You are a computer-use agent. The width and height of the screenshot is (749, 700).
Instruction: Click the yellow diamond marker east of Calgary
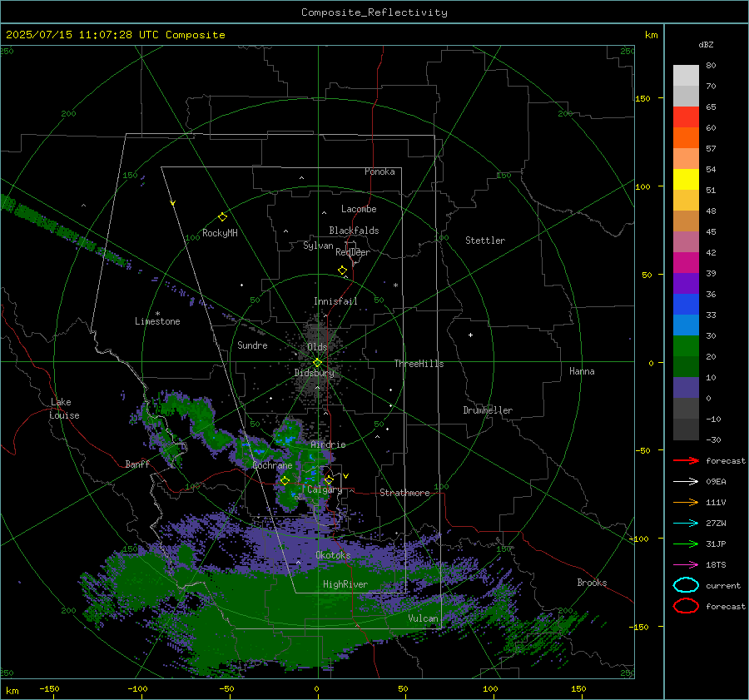pyautogui.click(x=329, y=479)
